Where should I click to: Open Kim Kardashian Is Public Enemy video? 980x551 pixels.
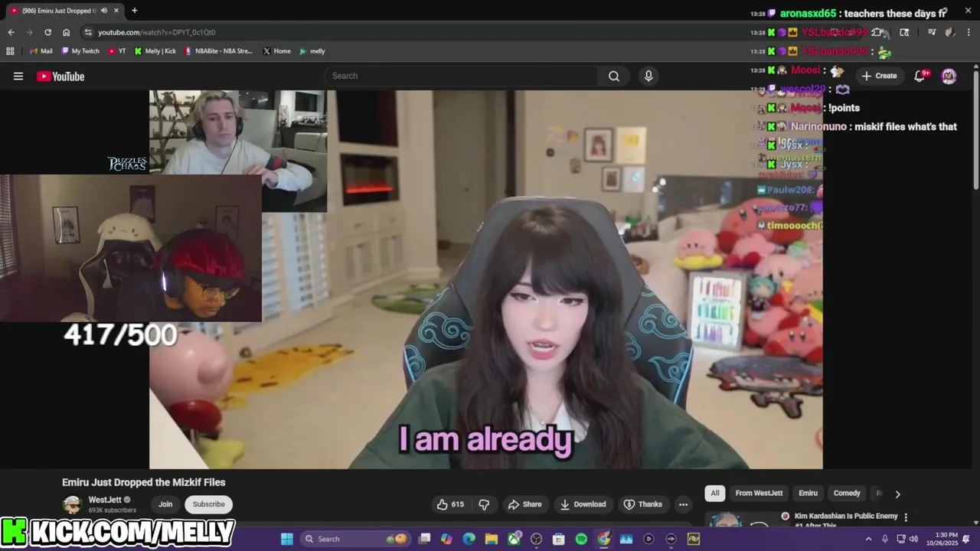pos(846,520)
